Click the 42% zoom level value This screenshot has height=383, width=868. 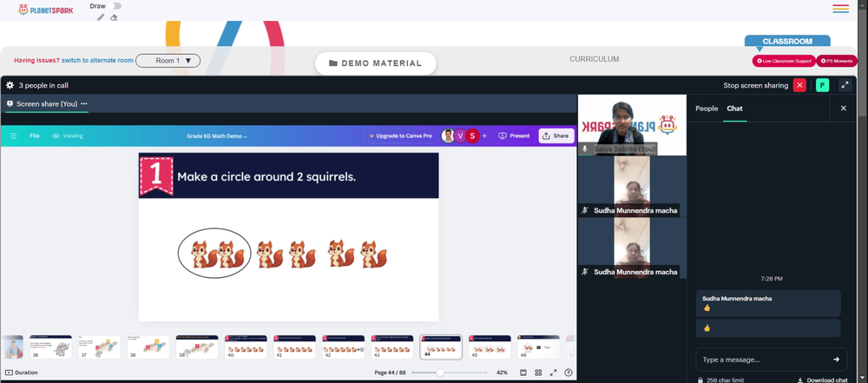coord(502,373)
